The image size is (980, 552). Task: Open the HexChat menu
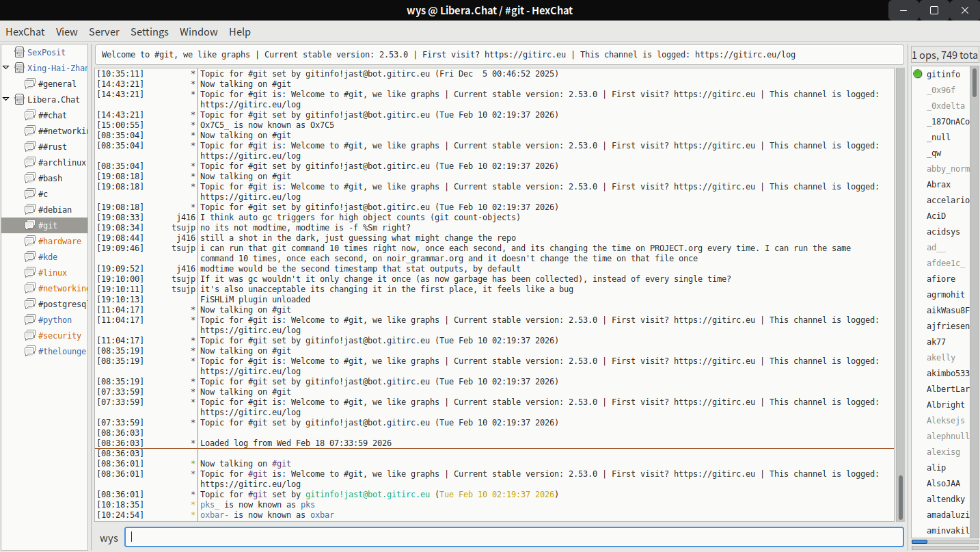pyautogui.click(x=25, y=31)
